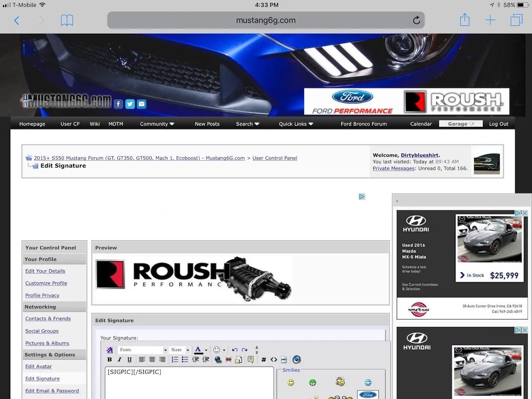Open Pictures & Albums link

click(47, 343)
